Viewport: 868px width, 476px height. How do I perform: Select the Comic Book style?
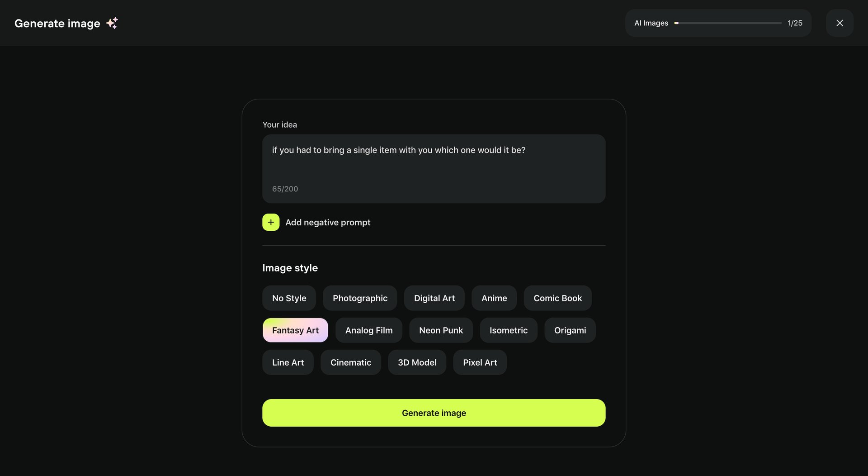pos(557,298)
